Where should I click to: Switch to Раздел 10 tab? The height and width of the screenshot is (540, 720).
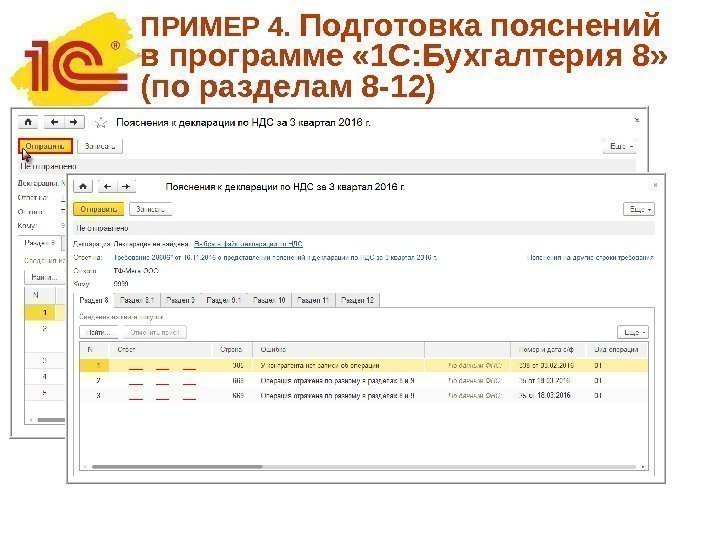(269, 300)
